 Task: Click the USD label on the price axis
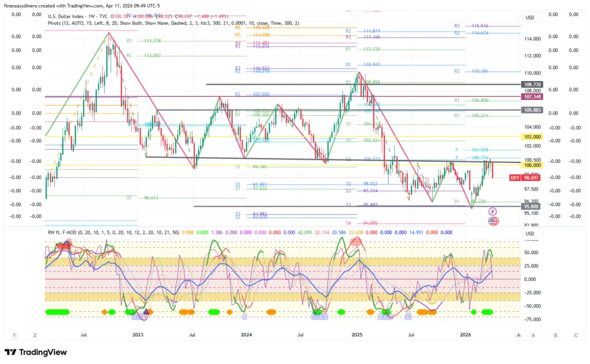click(x=530, y=17)
